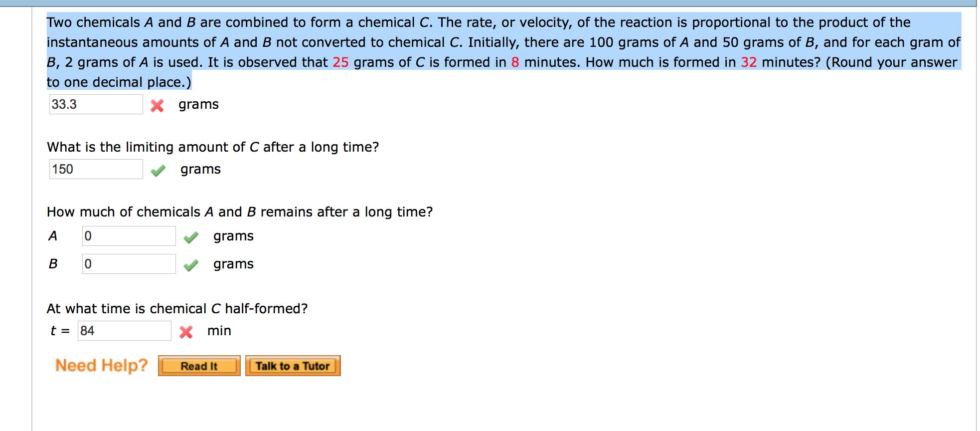
Task: Click the orange Need Help? label
Action: pos(101,365)
